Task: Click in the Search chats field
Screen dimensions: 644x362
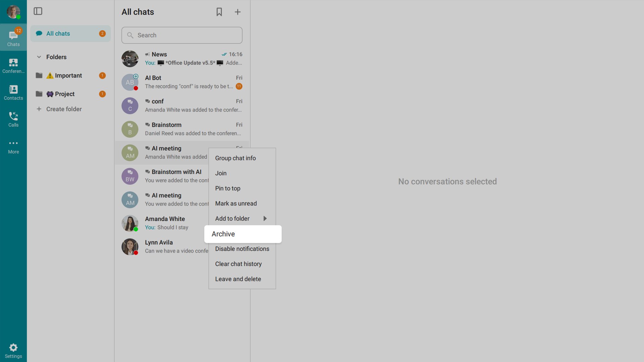Action: click(182, 35)
